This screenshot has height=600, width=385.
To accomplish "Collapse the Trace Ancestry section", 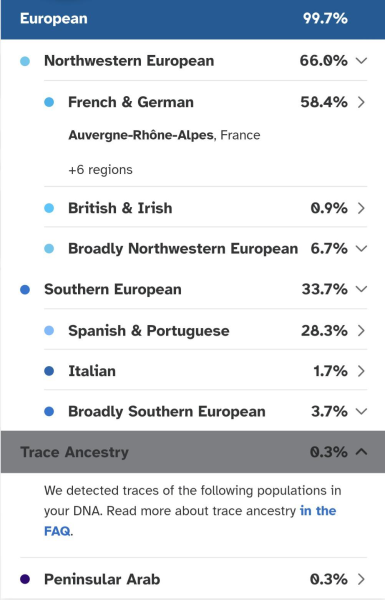I will coord(361,452).
